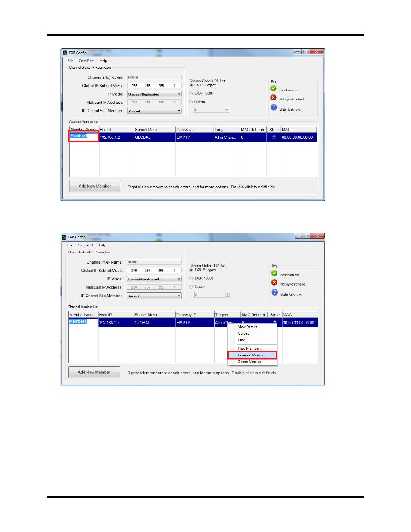Open Help menu in upper window
Viewport: 411px width, 532px height.
(x=103, y=61)
